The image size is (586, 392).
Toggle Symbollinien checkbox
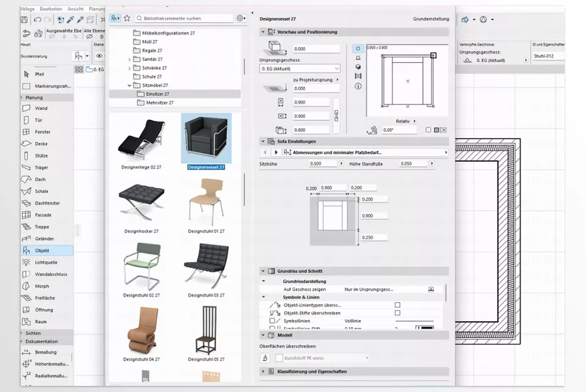pos(272,321)
